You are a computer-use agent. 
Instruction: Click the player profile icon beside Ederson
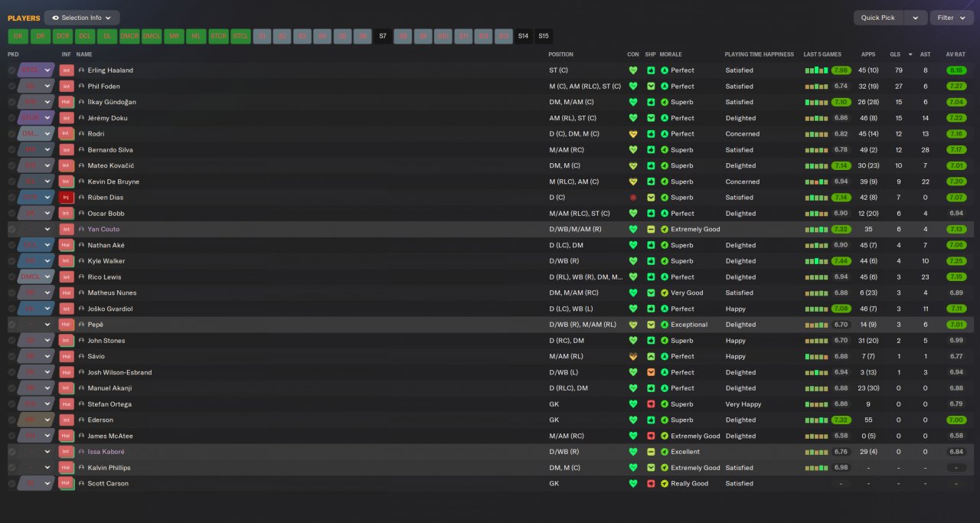(x=82, y=420)
